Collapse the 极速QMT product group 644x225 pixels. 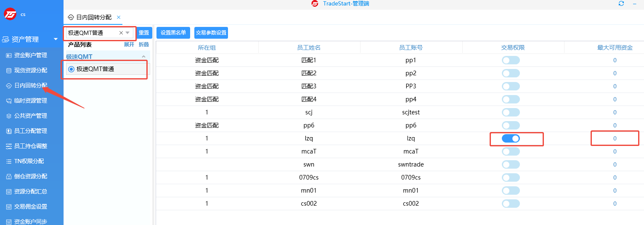(143, 57)
